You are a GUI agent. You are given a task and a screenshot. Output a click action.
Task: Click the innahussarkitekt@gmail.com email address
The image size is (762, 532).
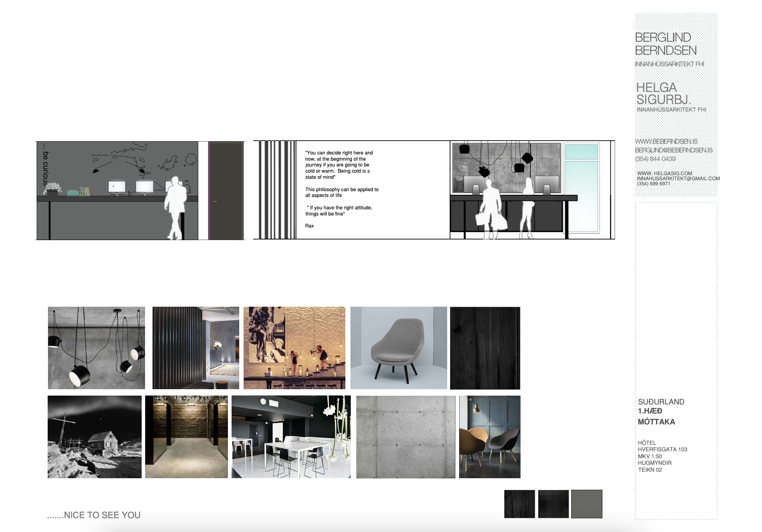678,178
